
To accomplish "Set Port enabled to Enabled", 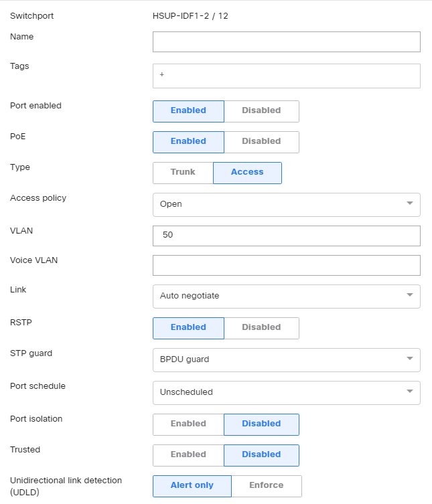I will click(x=188, y=111).
